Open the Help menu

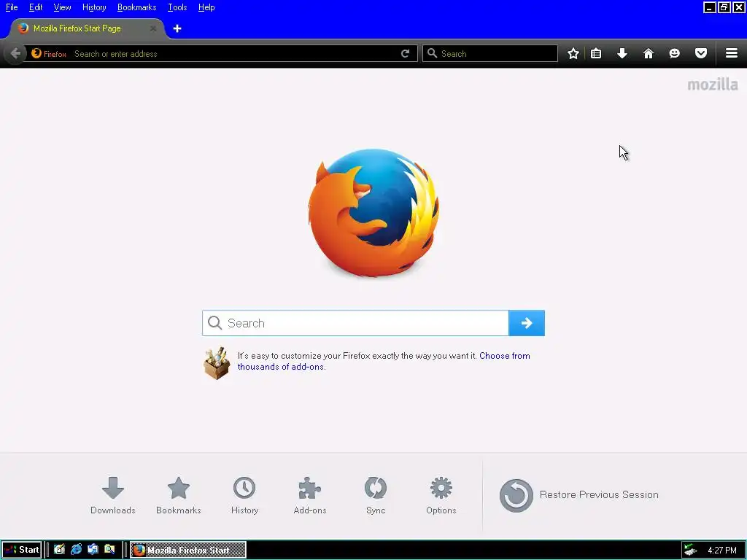[206, 7]
